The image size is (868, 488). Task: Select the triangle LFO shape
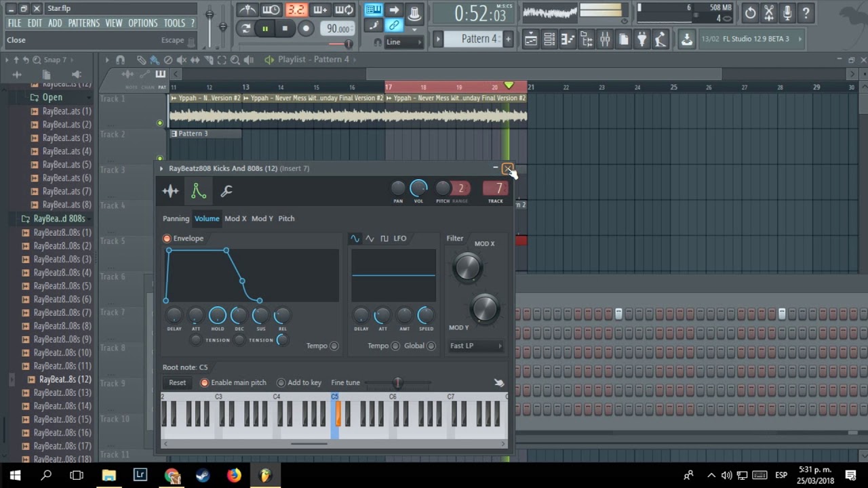[370, 239]
